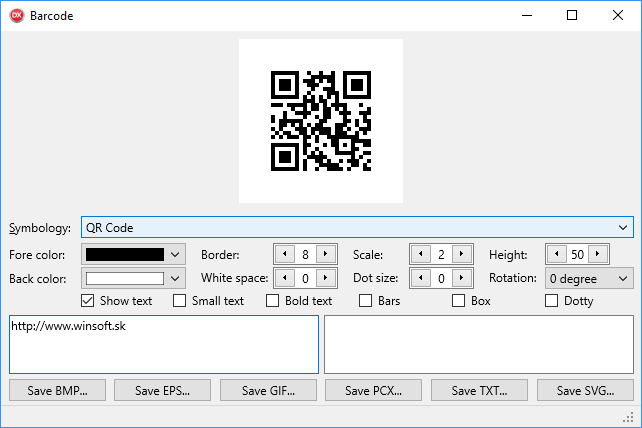Expand the Fore color dropdown arrow
Screen dimensions: 642x428
click(x=175, y=254)
